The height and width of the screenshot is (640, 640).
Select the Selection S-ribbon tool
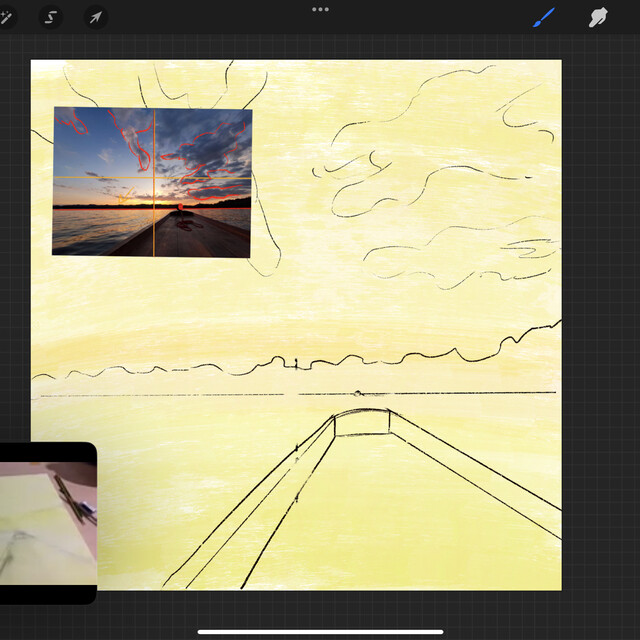tap(51, 18)
